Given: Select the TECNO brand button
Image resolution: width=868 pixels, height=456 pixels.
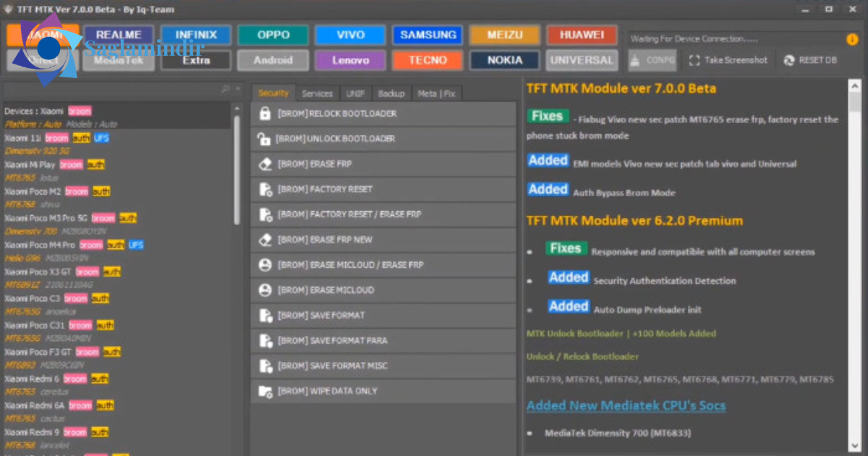Looking at the screenshot, I should pos(428,60).
